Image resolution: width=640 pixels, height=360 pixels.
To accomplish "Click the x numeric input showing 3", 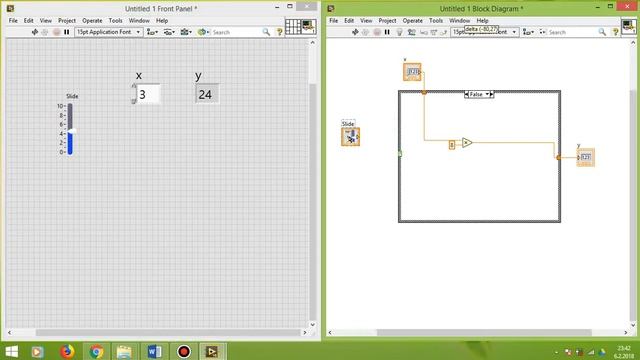I will pyautogui.click(x=148, y=94).
